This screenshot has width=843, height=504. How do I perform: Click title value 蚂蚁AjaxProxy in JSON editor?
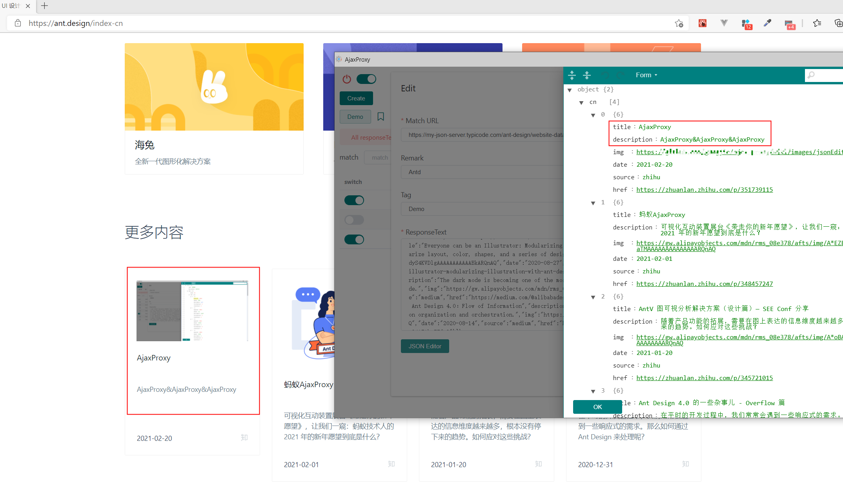point(662,215)
